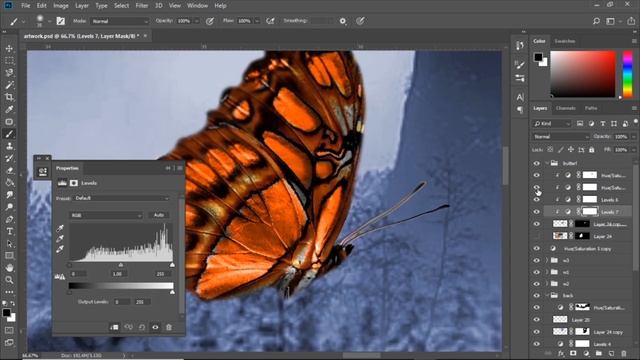Viewport: 640px width, 360px height.
Task: Hide the Layer 20 layer
Action: coord(536,320)
